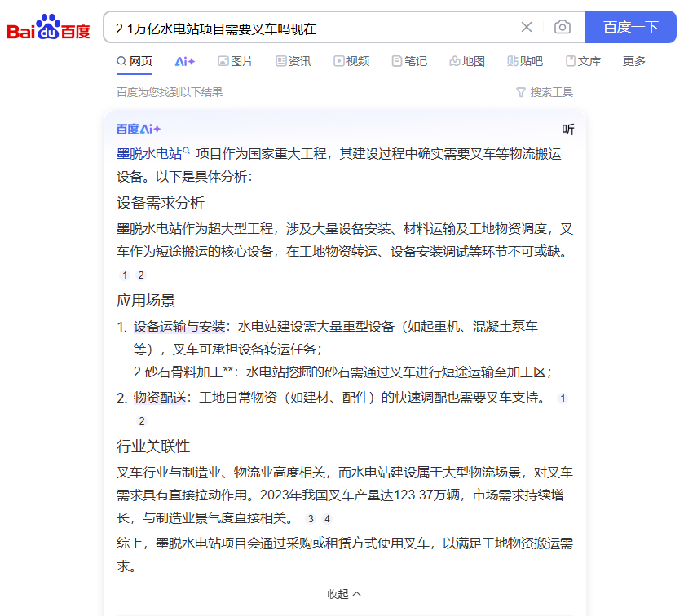This screenshot has height=616, width=684.
Task: Click the Baidu logo
Action: pyautogui.click(x=48, y=27)
